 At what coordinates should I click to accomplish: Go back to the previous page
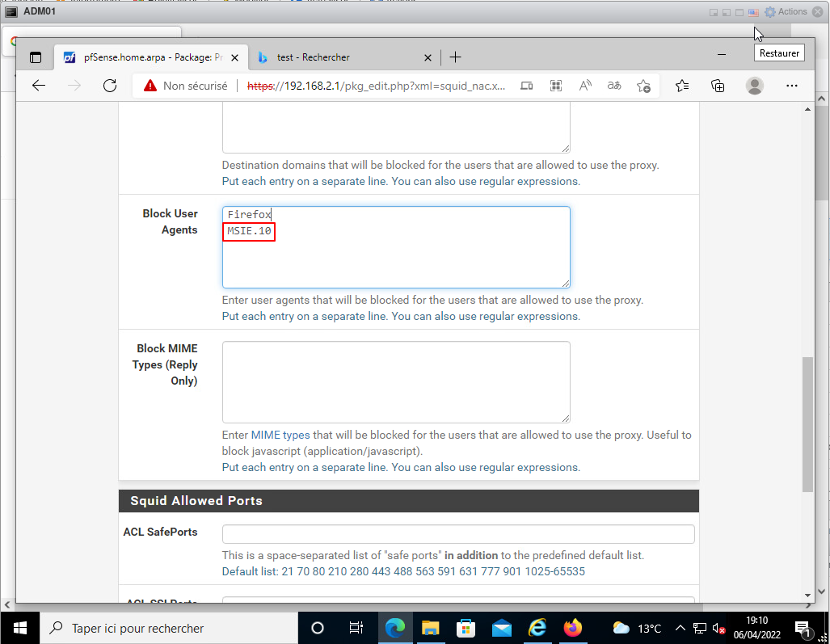point(39,86)
